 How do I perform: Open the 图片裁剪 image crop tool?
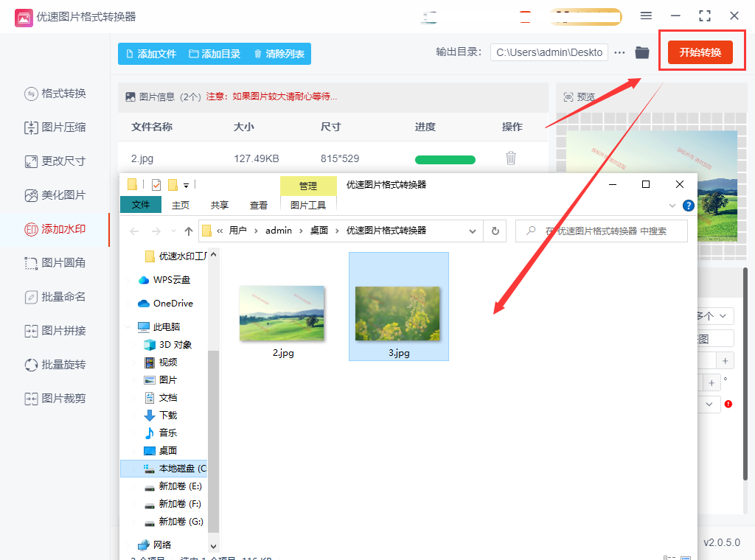(55, 399)
